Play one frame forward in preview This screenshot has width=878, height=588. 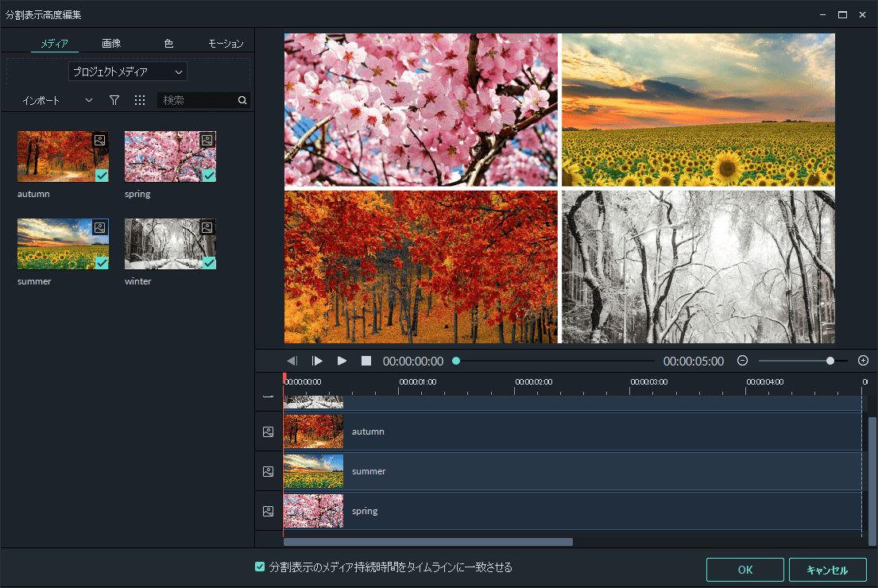point(317,362)
